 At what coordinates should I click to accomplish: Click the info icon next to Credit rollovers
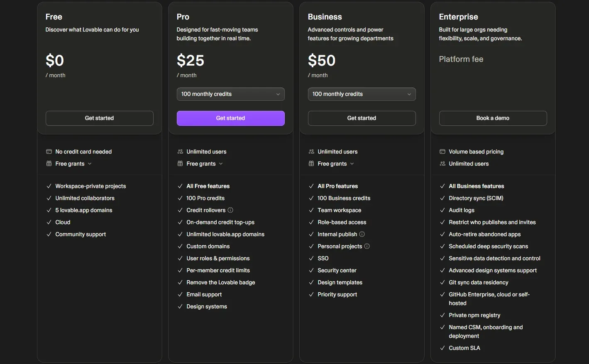pos(230,210)
